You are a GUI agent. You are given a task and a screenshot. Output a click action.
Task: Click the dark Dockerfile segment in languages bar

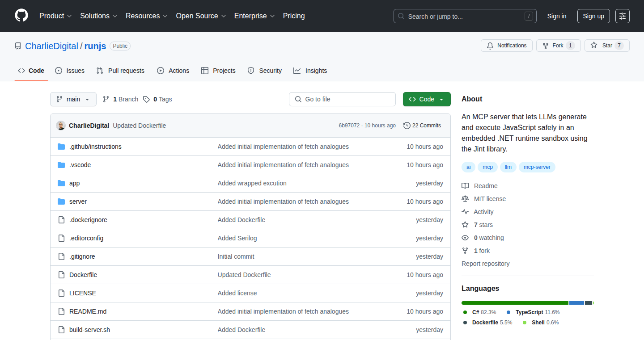tap(589, 303)
